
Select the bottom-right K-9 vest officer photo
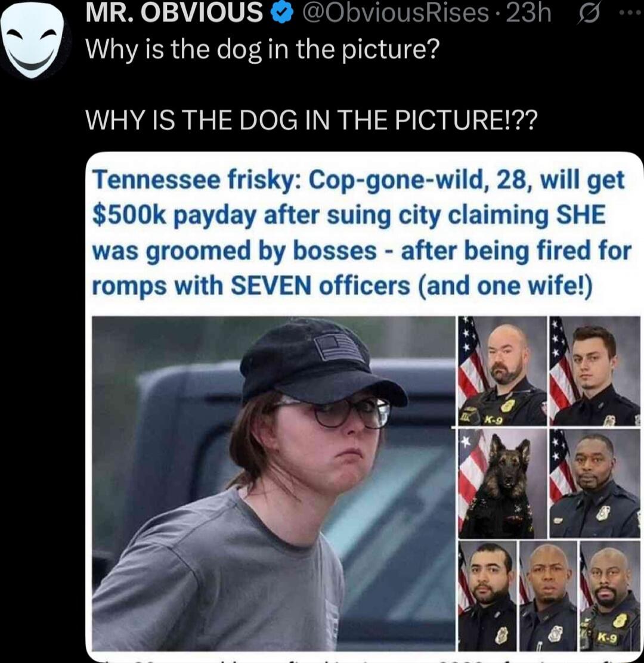tap(610, 596)
